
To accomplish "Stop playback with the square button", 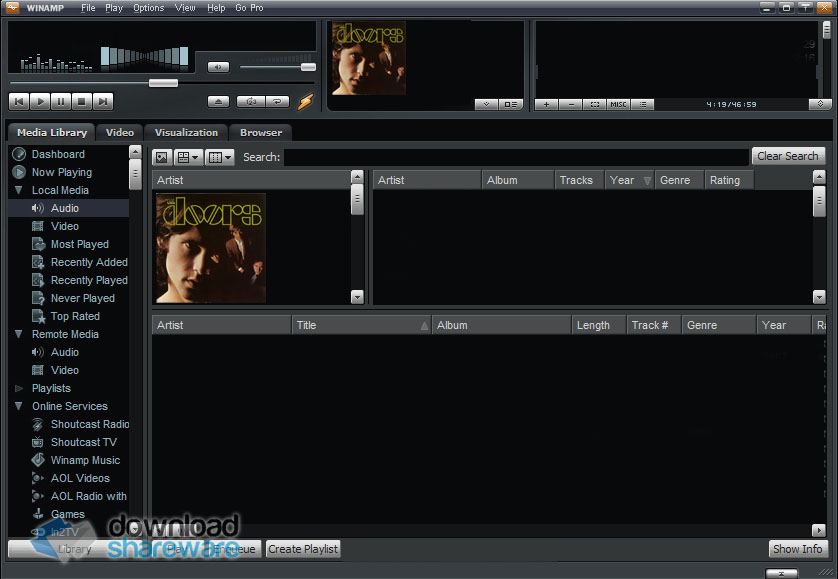I will point(82,101).
